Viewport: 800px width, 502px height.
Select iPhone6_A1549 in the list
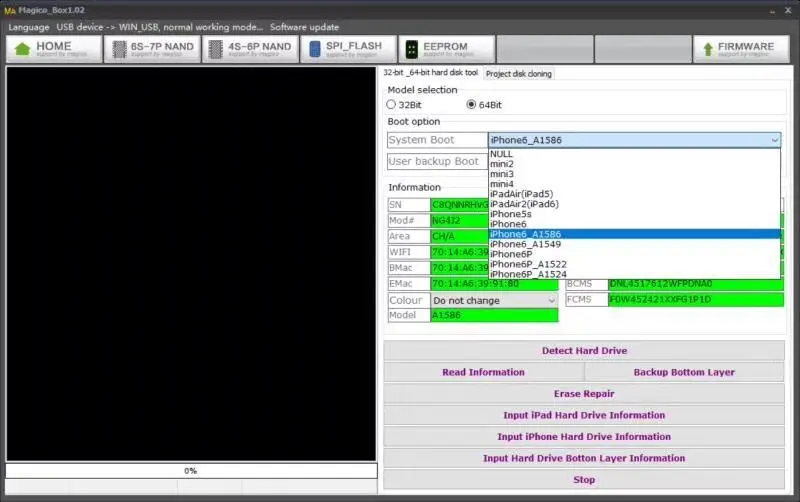[x=634, y=244]
